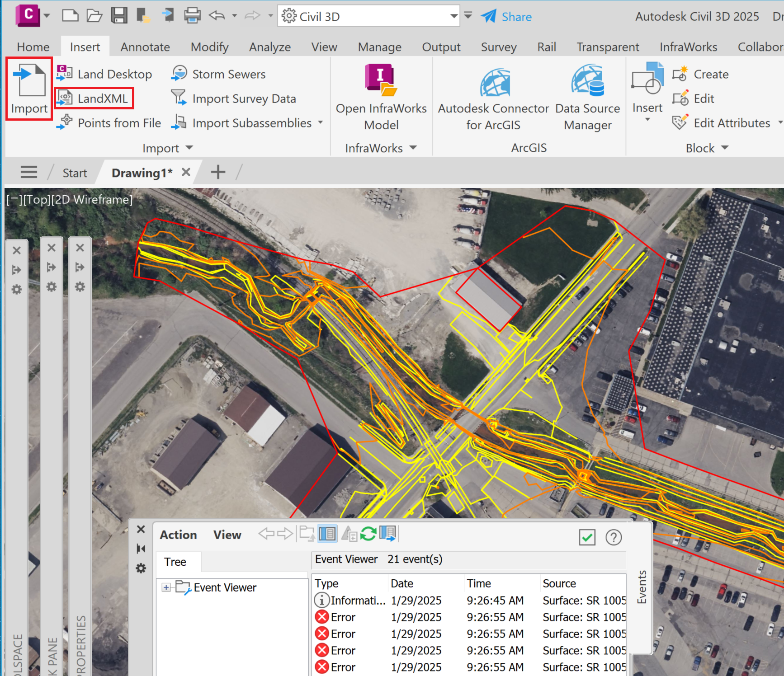The image size is (784, 676).
Task: Click the Share button
Action: pyautogui.click(x=506, y=16)
